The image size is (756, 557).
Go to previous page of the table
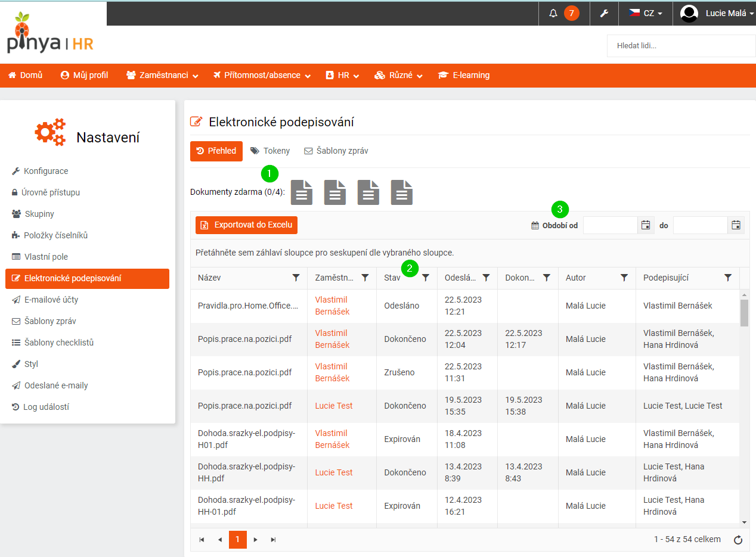(220, 540)
